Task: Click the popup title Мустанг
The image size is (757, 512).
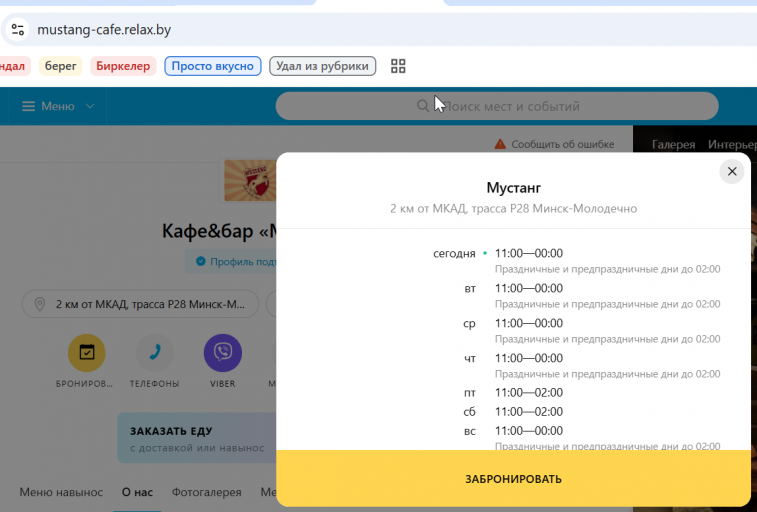Action: point(513,187)
